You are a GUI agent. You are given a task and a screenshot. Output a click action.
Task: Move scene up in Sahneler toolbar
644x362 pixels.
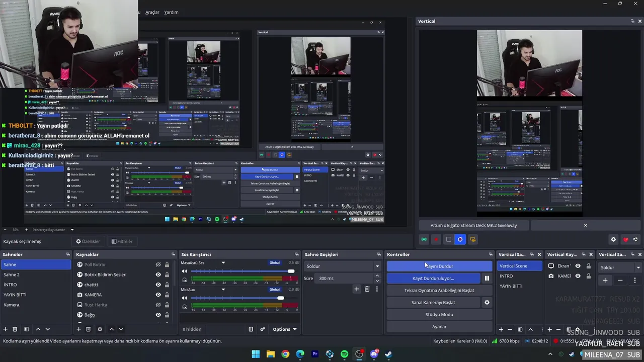point(38,329)
